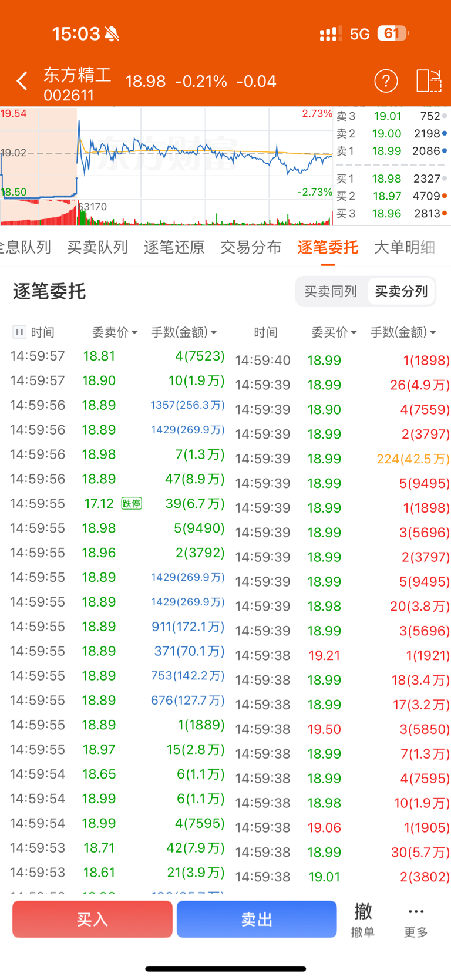This screenshot has height=980, width=451.
Task: Tap the red 买入 buy button
Action: coord(92,919)
